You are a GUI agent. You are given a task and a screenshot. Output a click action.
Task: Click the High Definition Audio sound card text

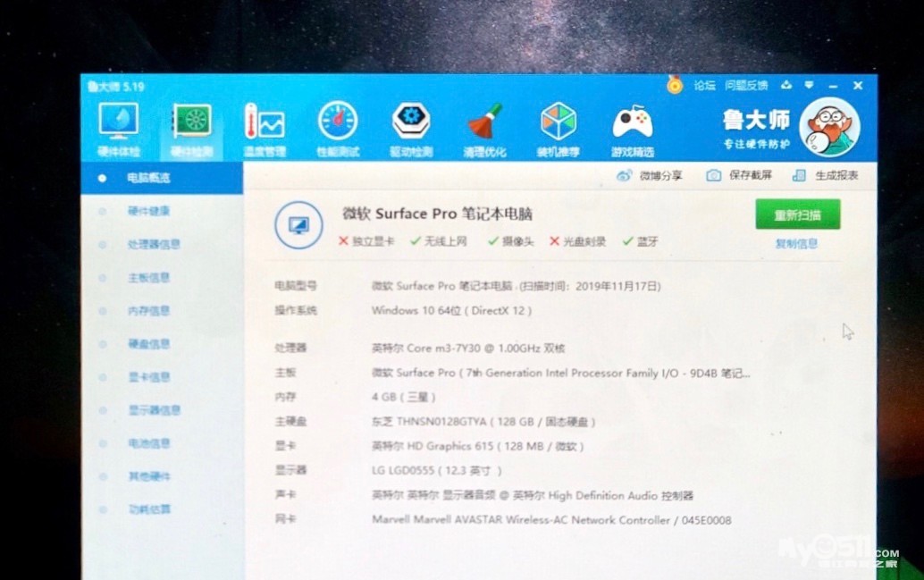pos(532,496)
